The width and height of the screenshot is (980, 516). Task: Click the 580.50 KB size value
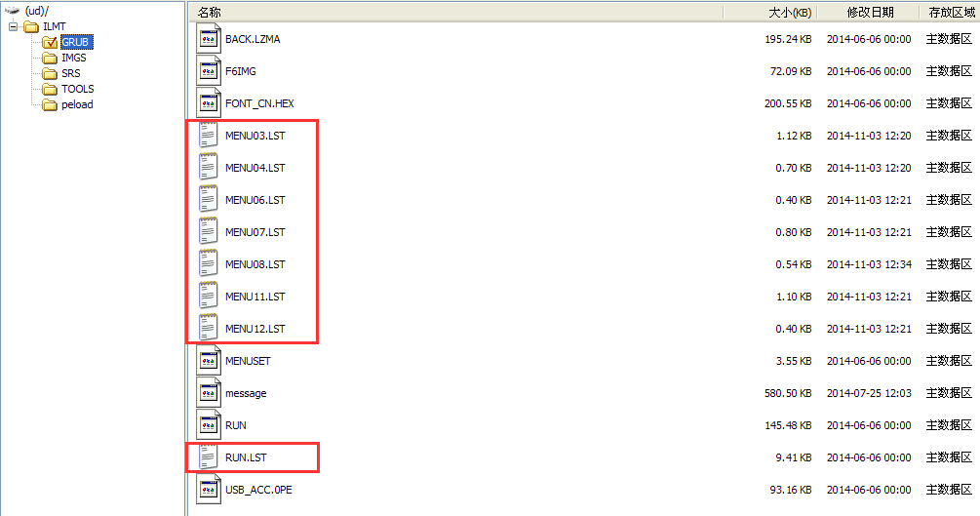pos(788,393)
